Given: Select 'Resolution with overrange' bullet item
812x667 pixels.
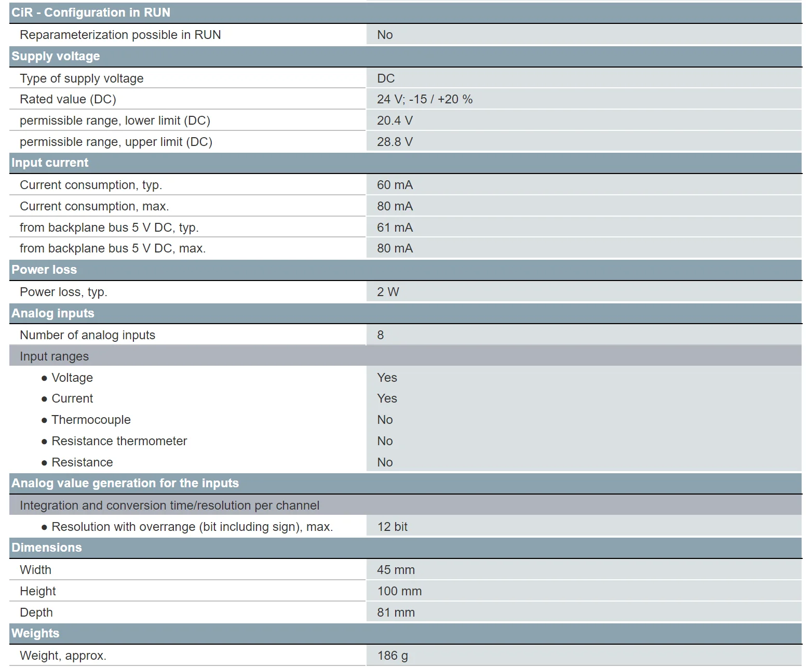Looking at the screenshot, I should click(187, 527).
